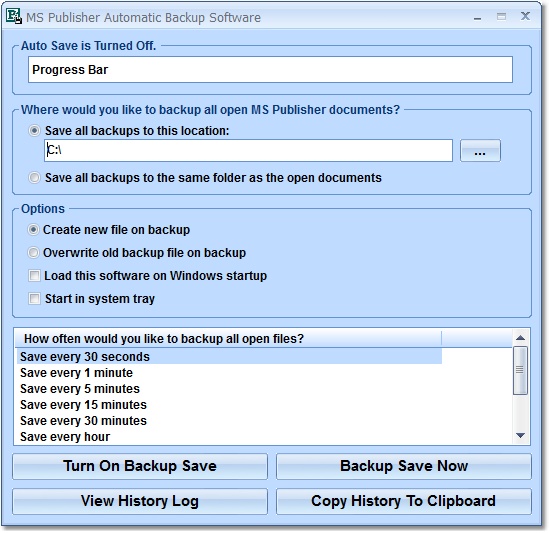
Task: Close the backup software window
Action: tap(525, 16)
